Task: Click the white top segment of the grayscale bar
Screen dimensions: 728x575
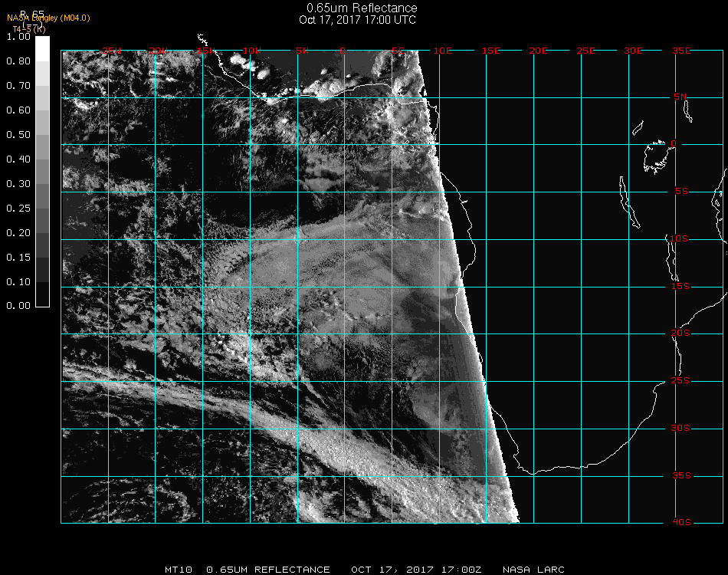Action: coord(42,48)
